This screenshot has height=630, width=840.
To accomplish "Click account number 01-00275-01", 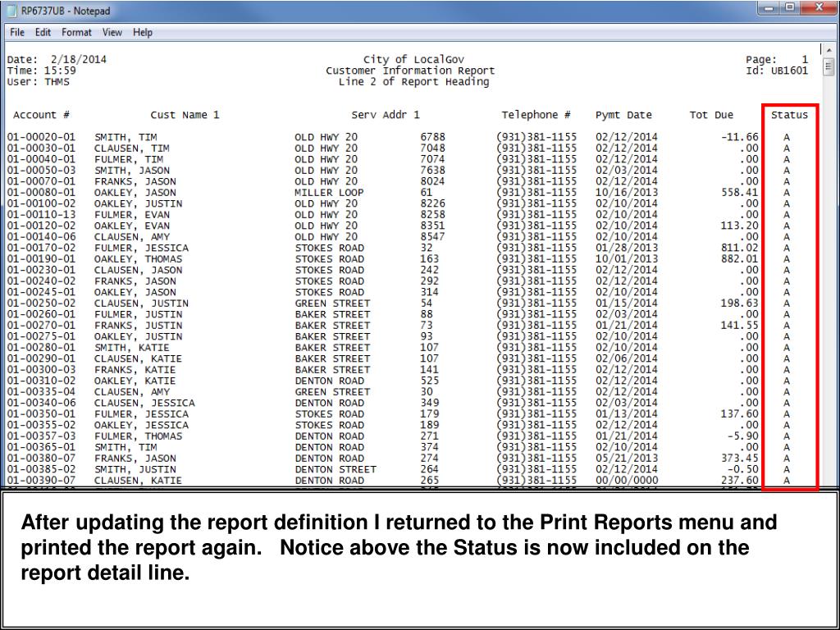I will 41,336.
